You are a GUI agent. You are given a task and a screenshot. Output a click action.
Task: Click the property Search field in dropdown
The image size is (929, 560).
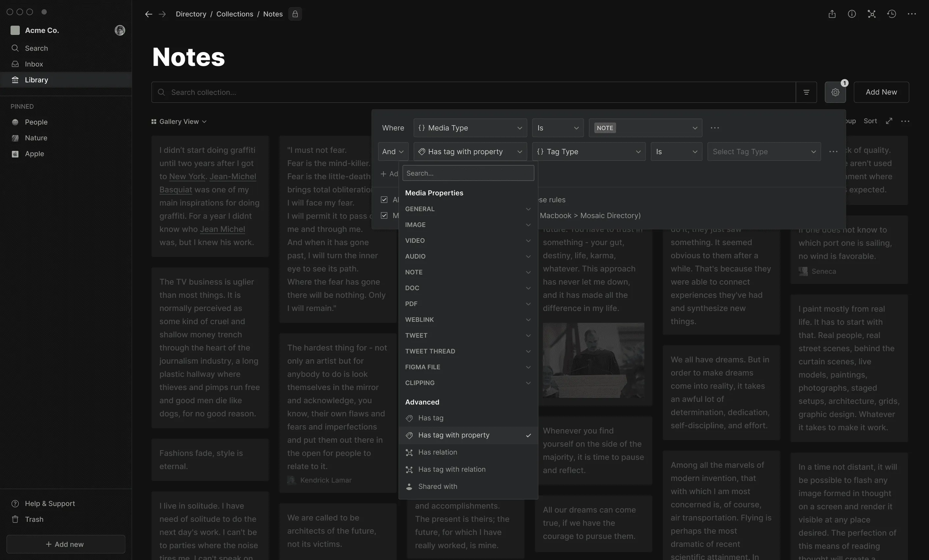[x=468, y=174]
